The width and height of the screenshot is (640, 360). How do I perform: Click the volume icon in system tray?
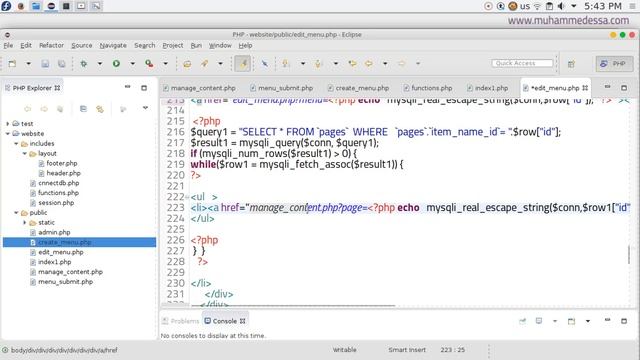[x=562, y=6]
